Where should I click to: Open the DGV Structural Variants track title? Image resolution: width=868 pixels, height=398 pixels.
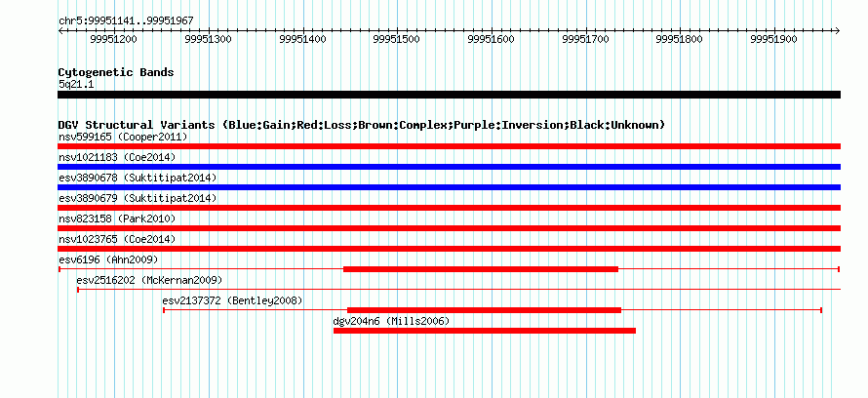(x=362, y=125)
